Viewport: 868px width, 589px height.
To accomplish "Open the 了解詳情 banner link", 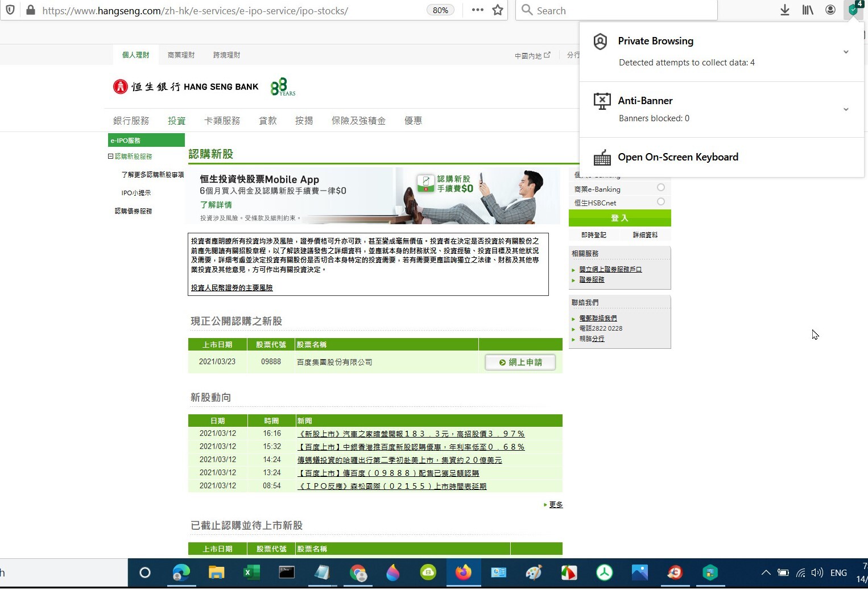I will tap(216, 205).
